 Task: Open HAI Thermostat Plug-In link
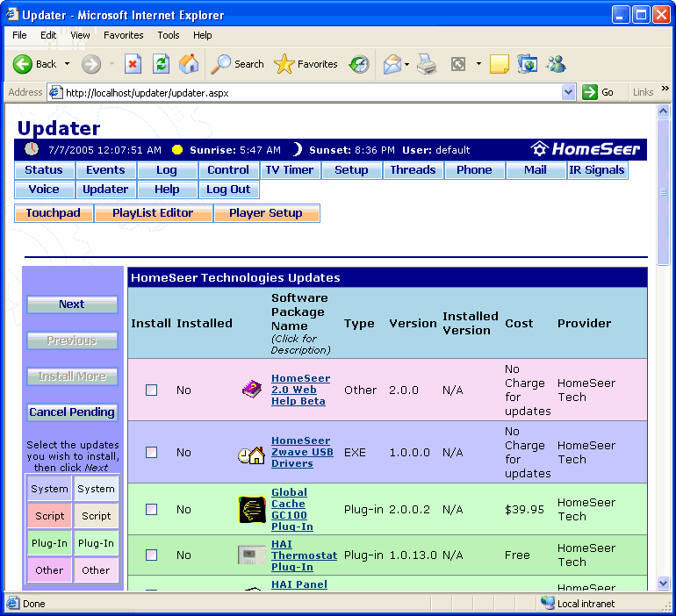(304, 555)
